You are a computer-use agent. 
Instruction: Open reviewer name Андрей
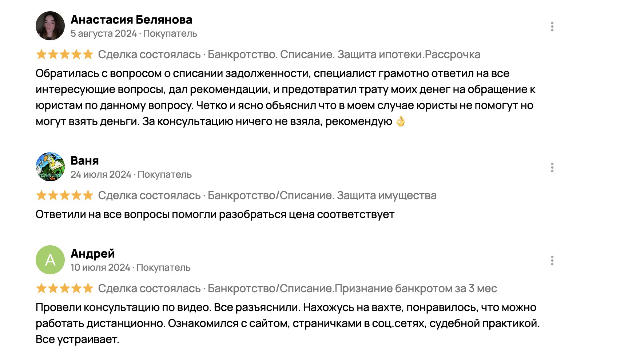93,254
